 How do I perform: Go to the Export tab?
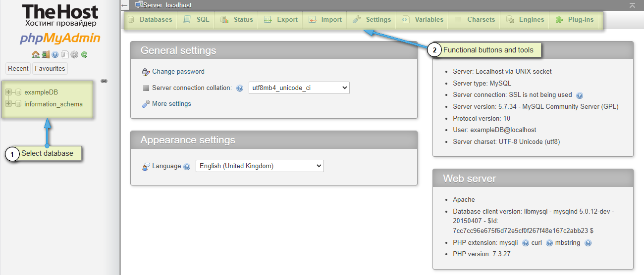(x=281, y=20)
